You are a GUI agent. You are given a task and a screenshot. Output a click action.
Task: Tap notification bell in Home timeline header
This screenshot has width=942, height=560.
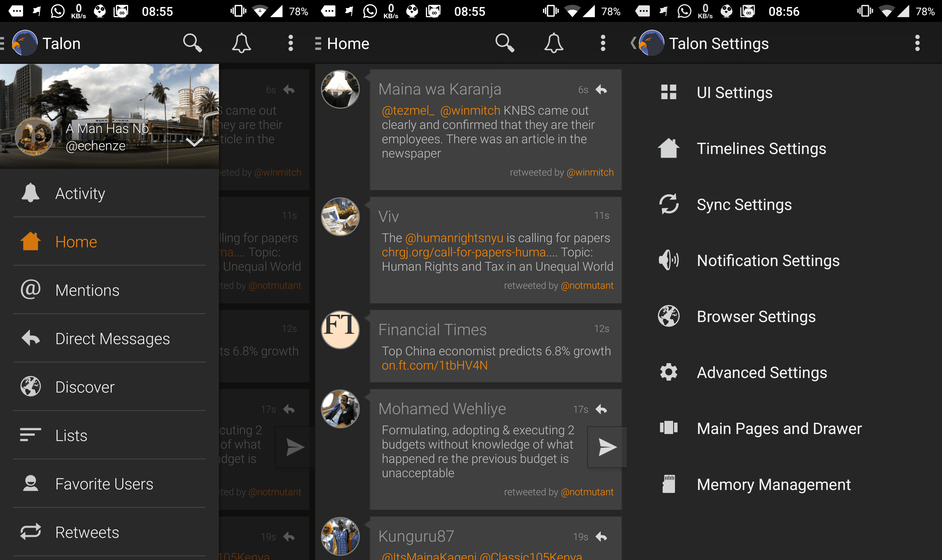[553, 43]
